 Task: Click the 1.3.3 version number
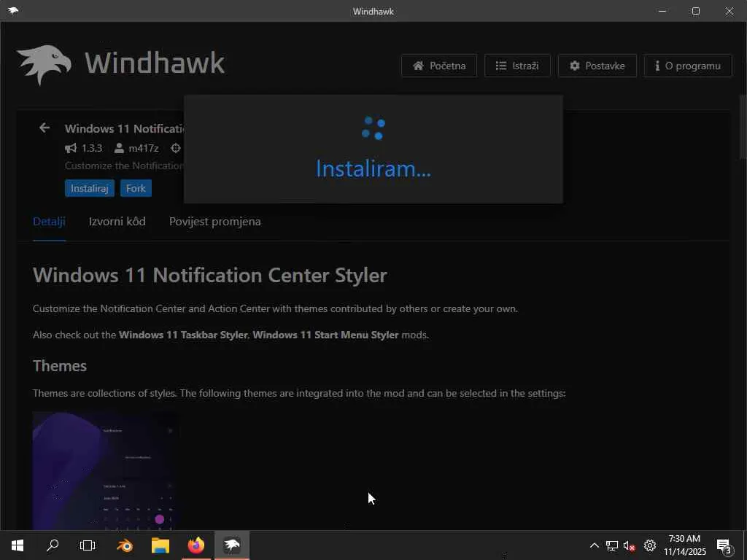click(x=92, y=148)
